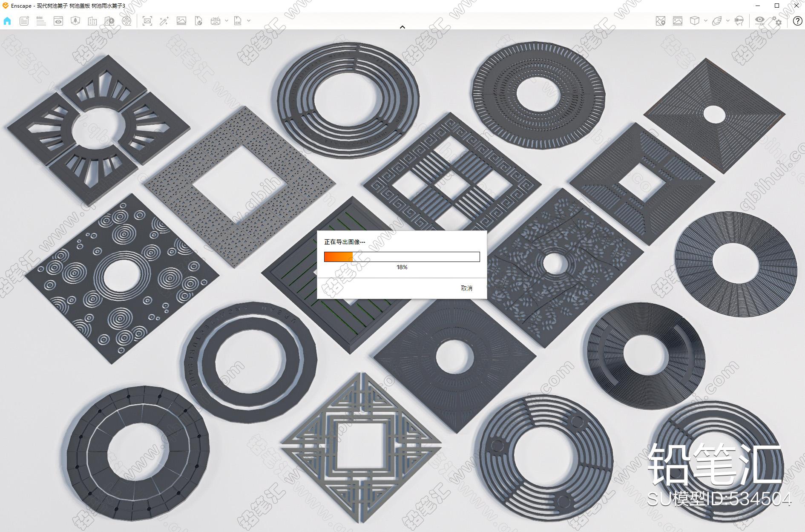Open the Feedback notes icon

24,21
